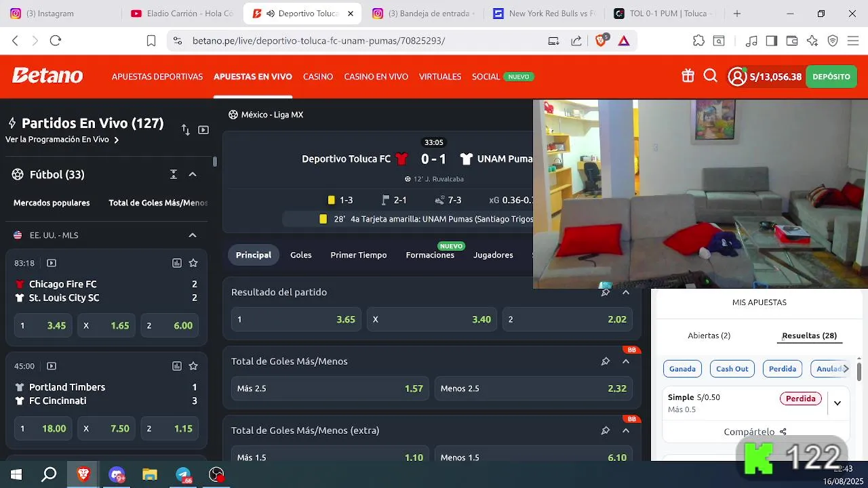868x488 pixels.
Task: Collapse Total de Goles Más/Menos section
Action: pyautogui.click(x=626, y=361)
